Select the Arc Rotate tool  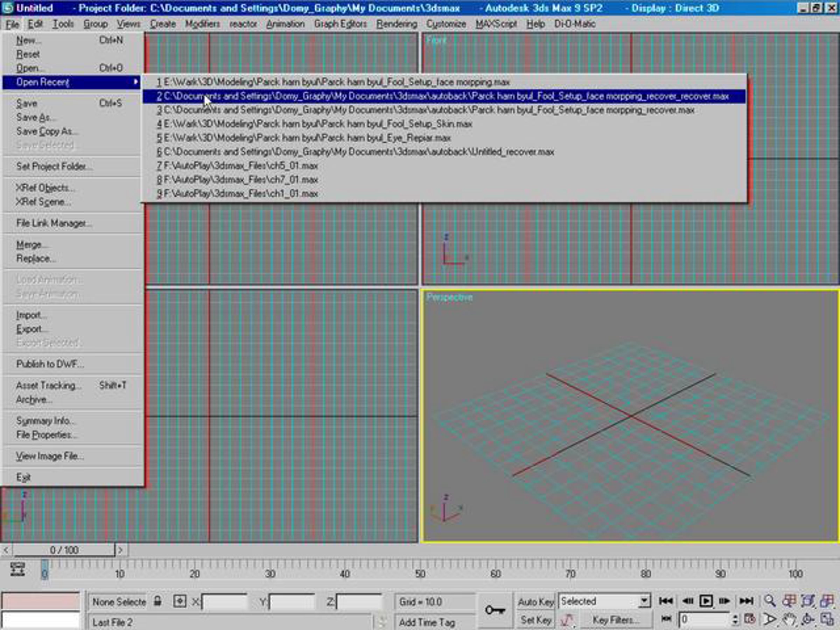tap(808, 619)
